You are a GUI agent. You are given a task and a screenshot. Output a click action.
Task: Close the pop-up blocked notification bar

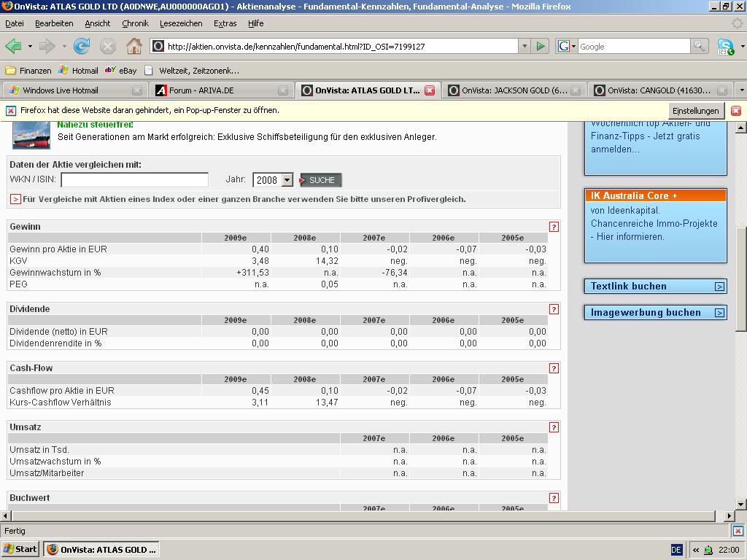[x=736, y=111]
